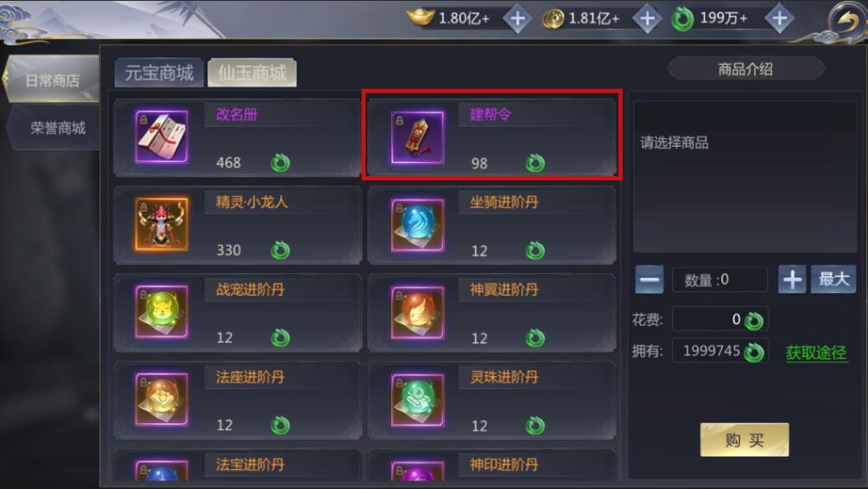Choose the 精灵·小龙人 sprite icon
Viewport: 868px width, 489px height.
[161, 225]
